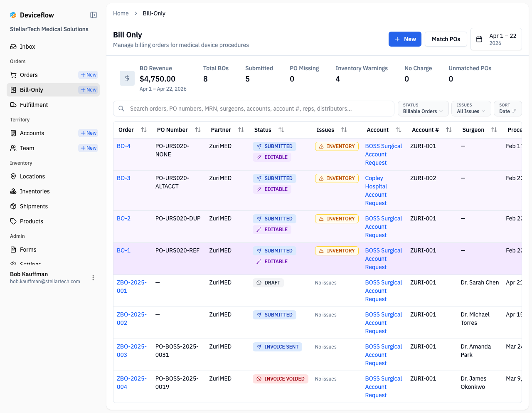Open the Apr 1 – 22 date range picker
This screenshot has height=413, width=532.
pyautogui.click(x=496, y=39)
